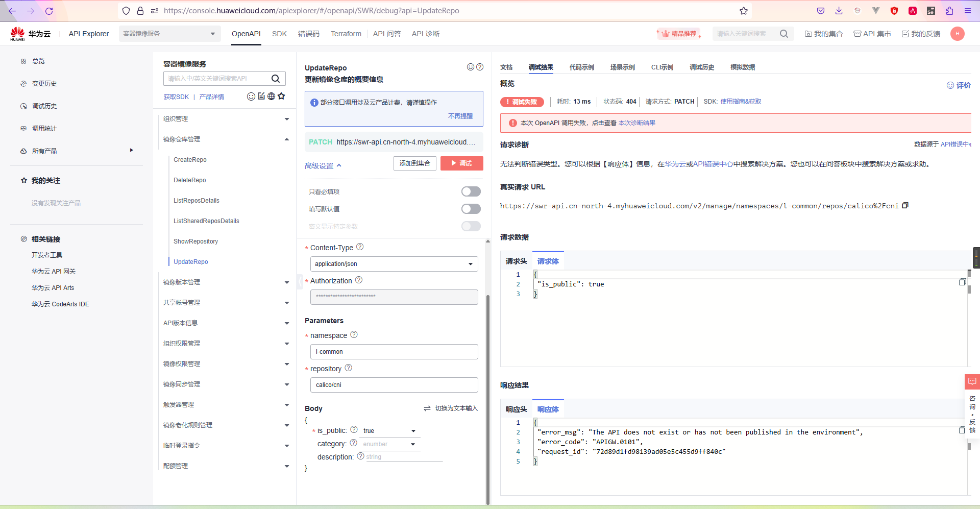The height and width of the screenshot is (509, 980).
Task: Expand the 共享帐号管理 API group
Action: click(287, 303)
